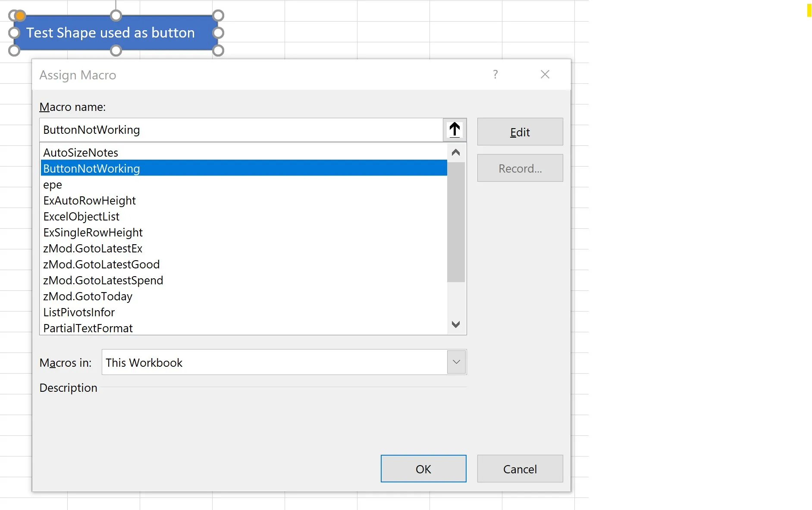Click the Record button

pos(520,168)
